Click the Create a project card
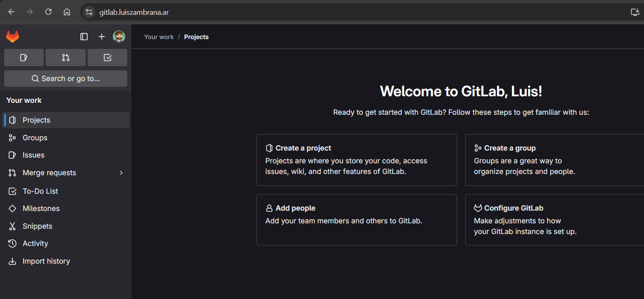The height and width of the screenshot is (299, 644). click(x=356, y=160)
